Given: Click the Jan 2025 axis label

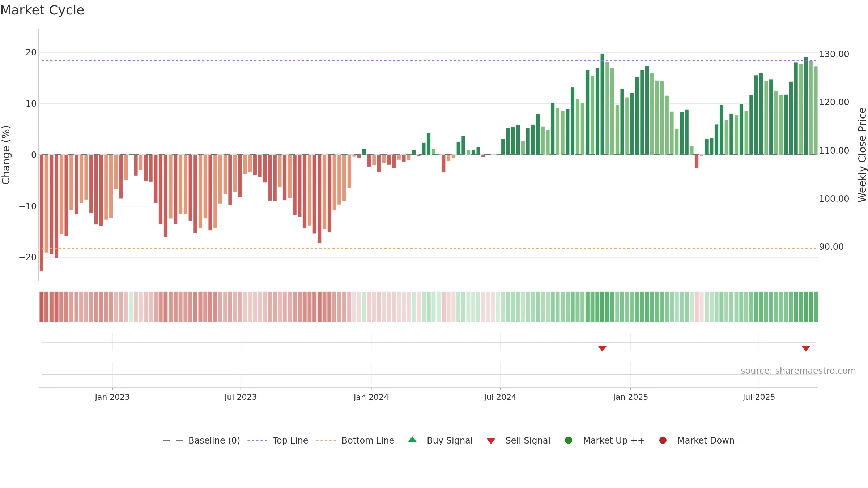Looking at the screenshot, I should click(630, 397).
